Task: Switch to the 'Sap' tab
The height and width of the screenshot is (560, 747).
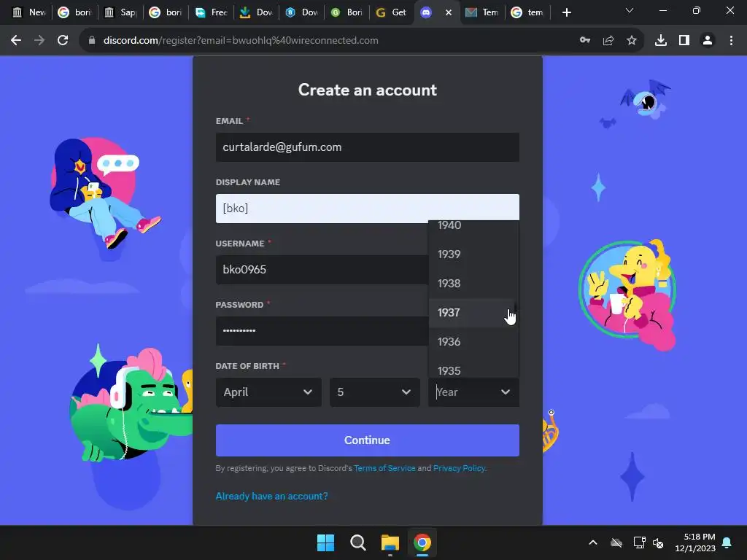Action: (x=121, y=12)
